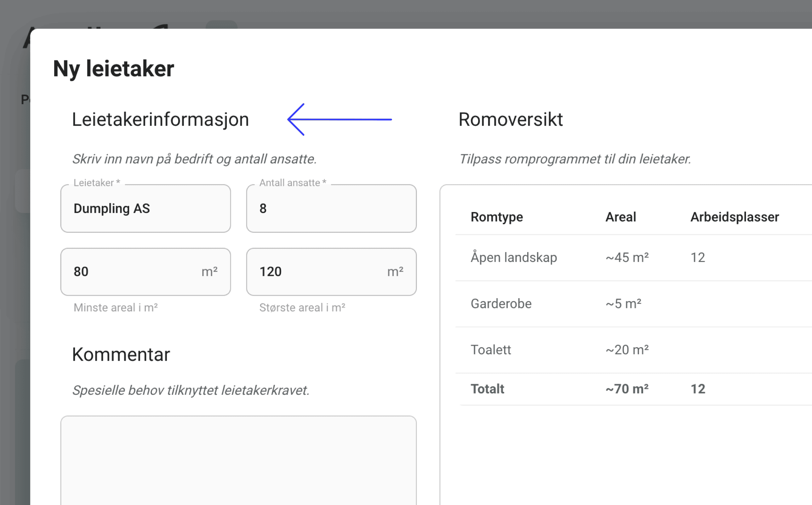Select the Åpen landskap row

tap(514, 258)
